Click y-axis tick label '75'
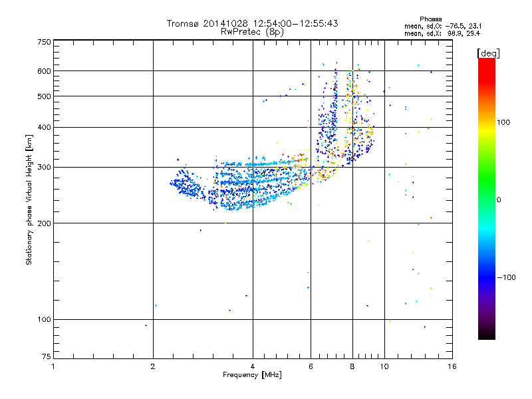The height and width of the screenshot is (399, 532). coord(47,356)
